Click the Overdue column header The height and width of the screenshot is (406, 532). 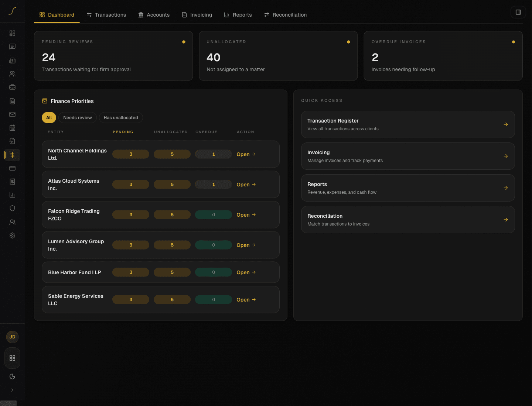pyautogui.click(x=207, y=132)
